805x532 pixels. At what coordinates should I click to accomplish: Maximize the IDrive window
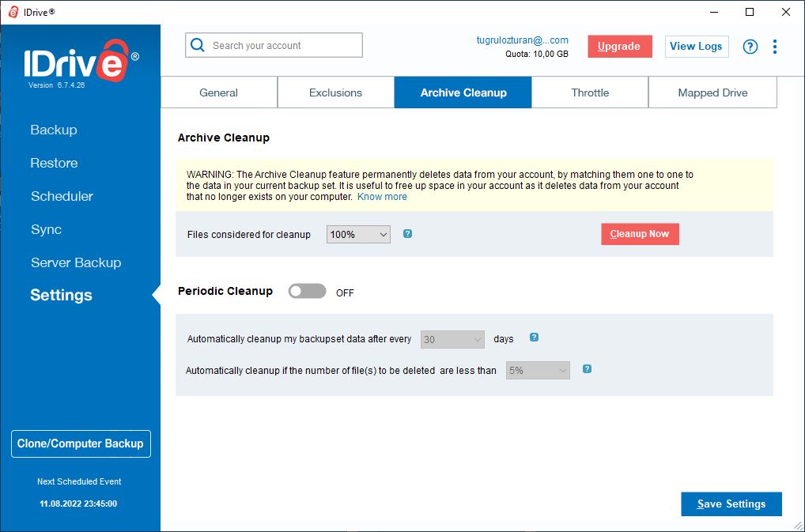tap(750, 12)
